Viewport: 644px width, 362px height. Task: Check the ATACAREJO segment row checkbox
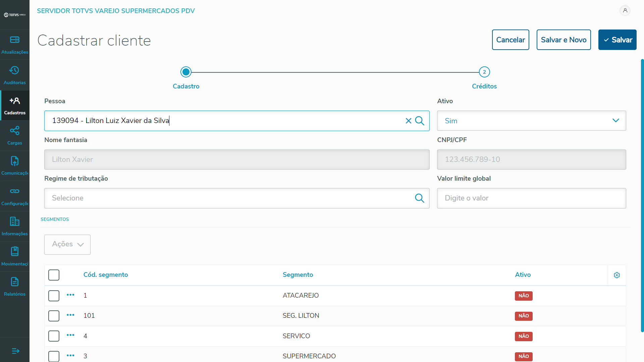54,296
